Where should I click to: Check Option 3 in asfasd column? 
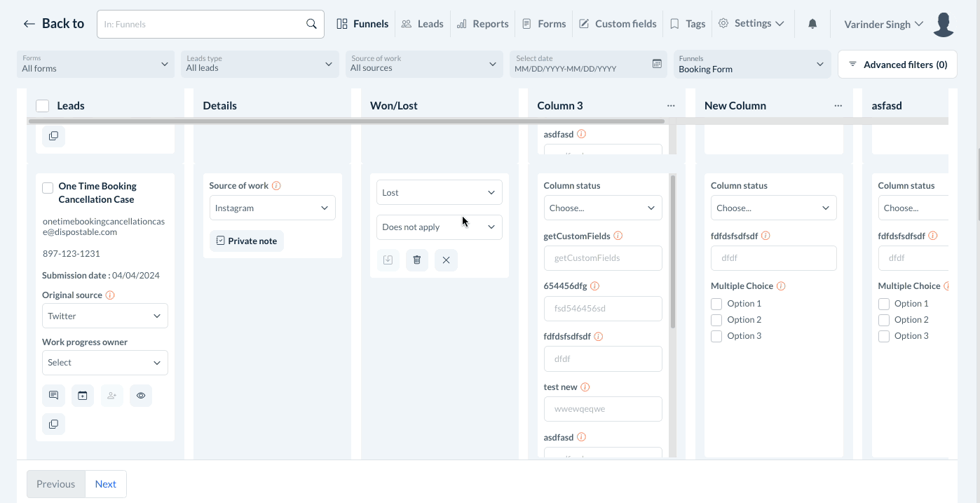point(884,336)
